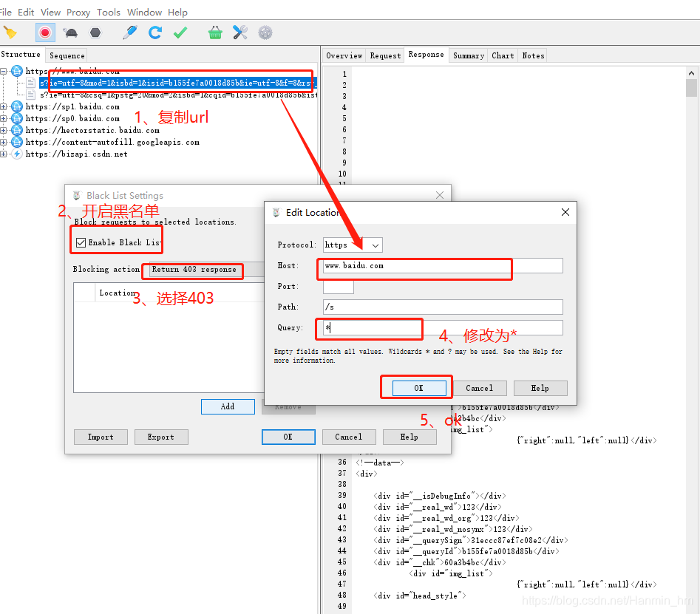The width and height of the screenshot is (700, 614).
Task: Toggle the red record button
Action: pyautogui.click(x=45, y=33)
